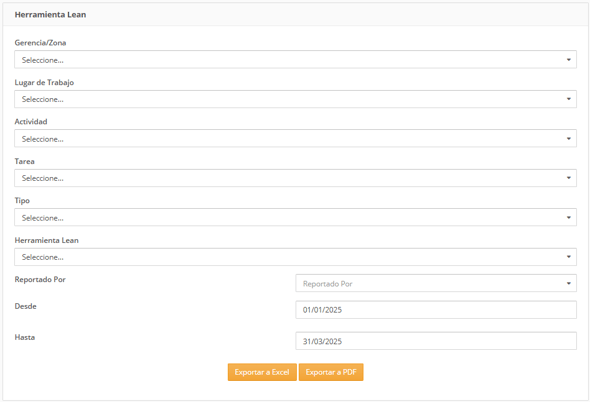Click the Exportar a PDF button
The height and width of the screenshot is (402, 590).
(331, 372)
